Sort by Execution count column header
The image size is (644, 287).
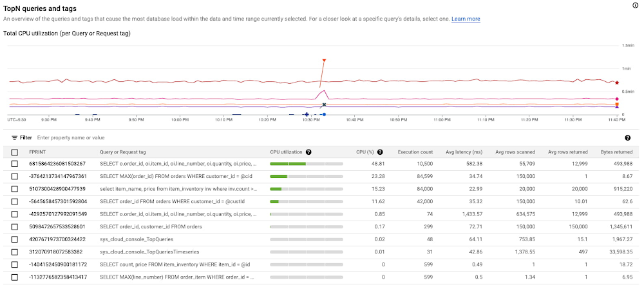[415, 152]
